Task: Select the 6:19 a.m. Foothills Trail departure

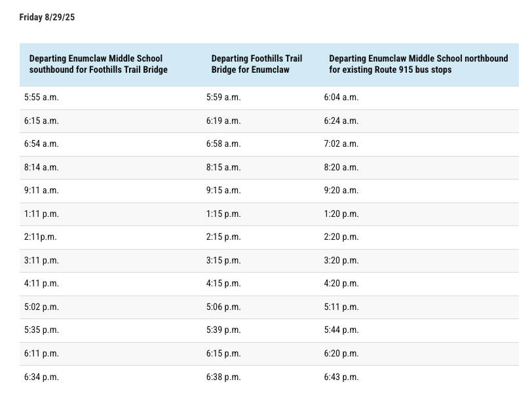Action: (223, 121)
